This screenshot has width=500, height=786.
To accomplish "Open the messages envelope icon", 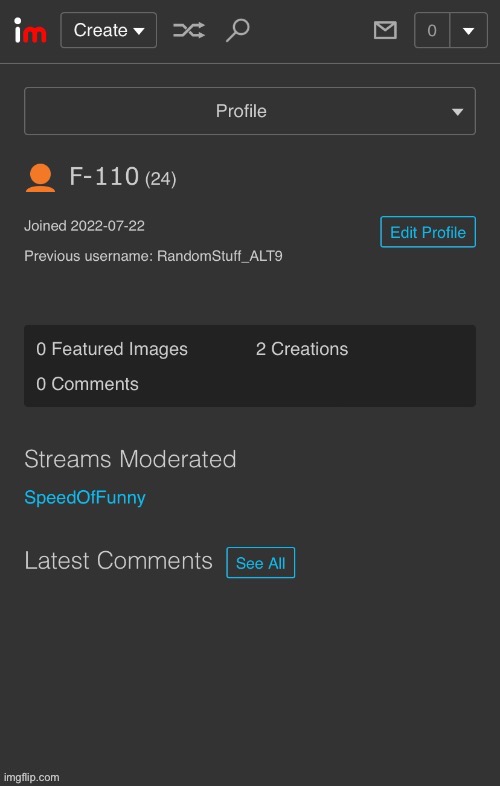I will coord(385,31).
